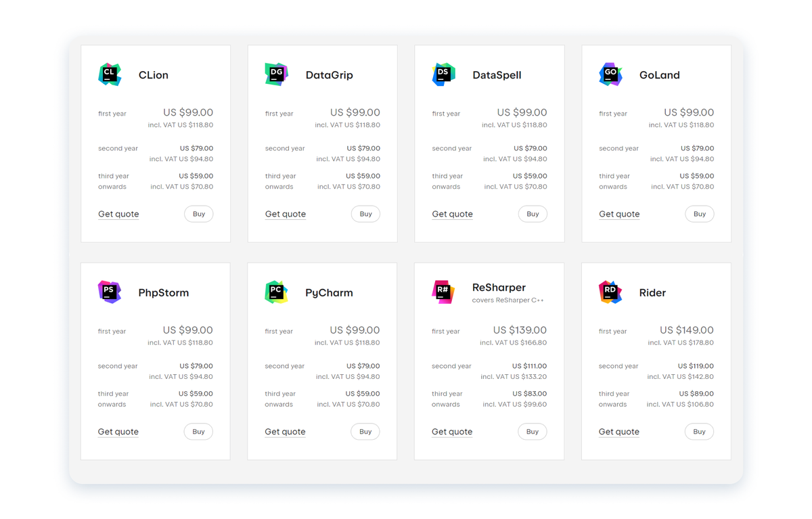This screenshot has width=812, height=519.
Task: Click the DataSpell product icon
Action: [443, 74]
